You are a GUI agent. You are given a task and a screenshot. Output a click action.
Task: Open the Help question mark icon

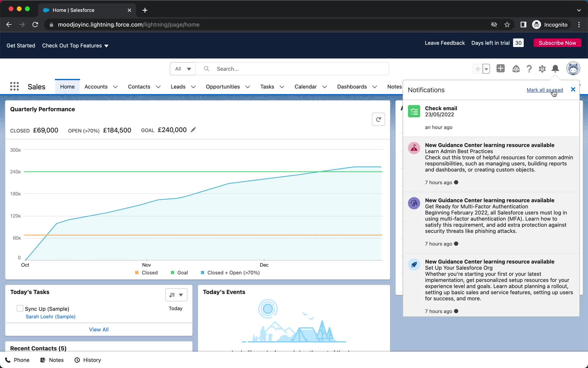[529, 69]
